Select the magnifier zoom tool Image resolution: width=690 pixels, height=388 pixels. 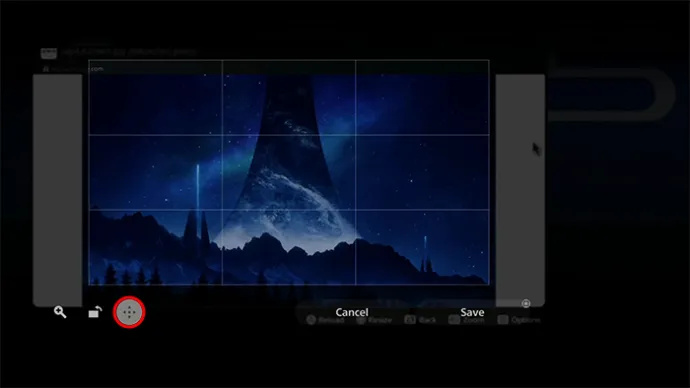[60, 312]
